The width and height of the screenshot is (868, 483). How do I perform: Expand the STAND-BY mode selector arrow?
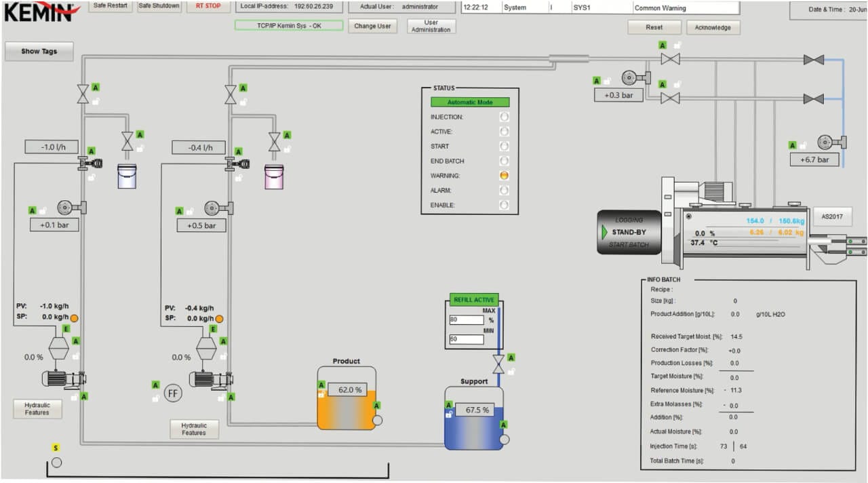(605, 232)
